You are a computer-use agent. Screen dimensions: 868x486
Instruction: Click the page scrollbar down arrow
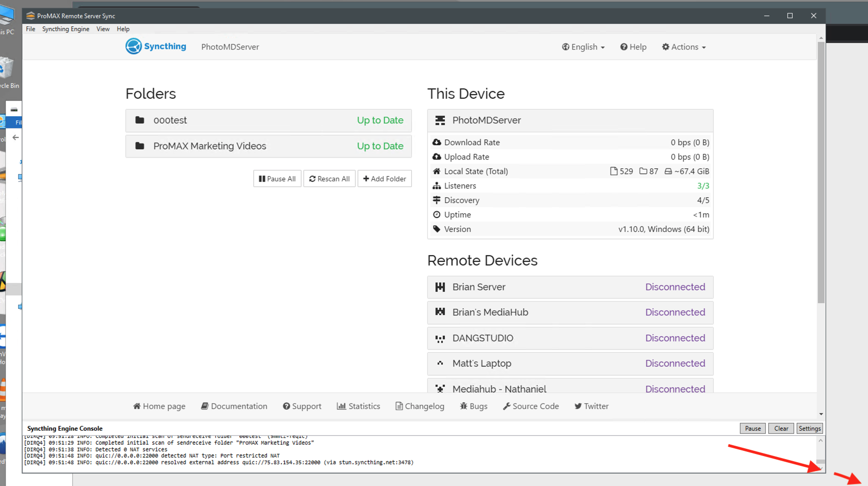821,414
